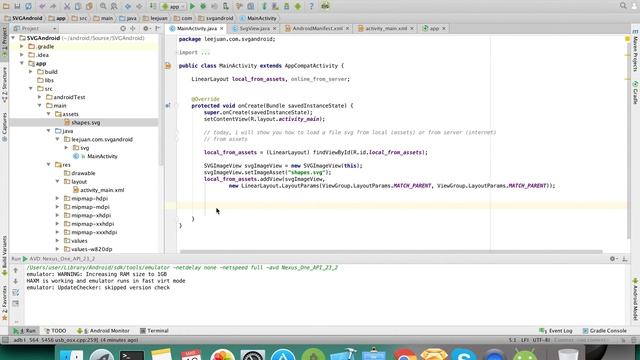The image size is (640, 360).
Task: Click the Help question mark icon
Action: (x=311, y=6)
